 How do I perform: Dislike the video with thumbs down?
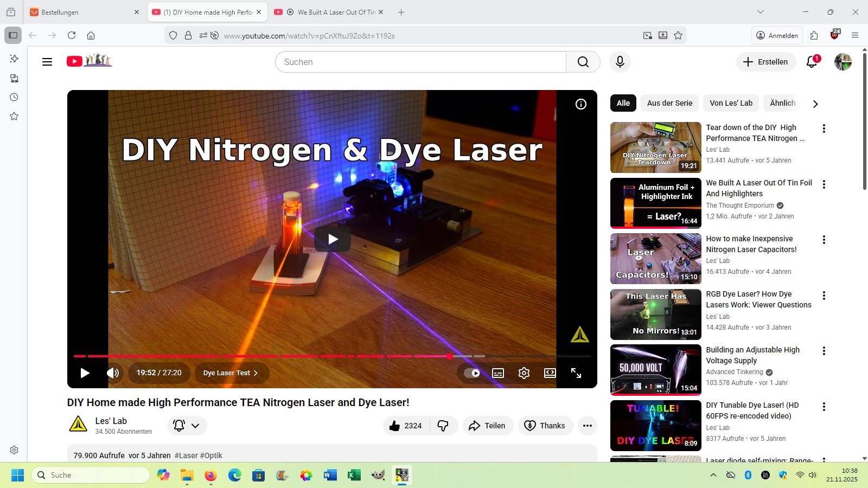coord(443,426)
